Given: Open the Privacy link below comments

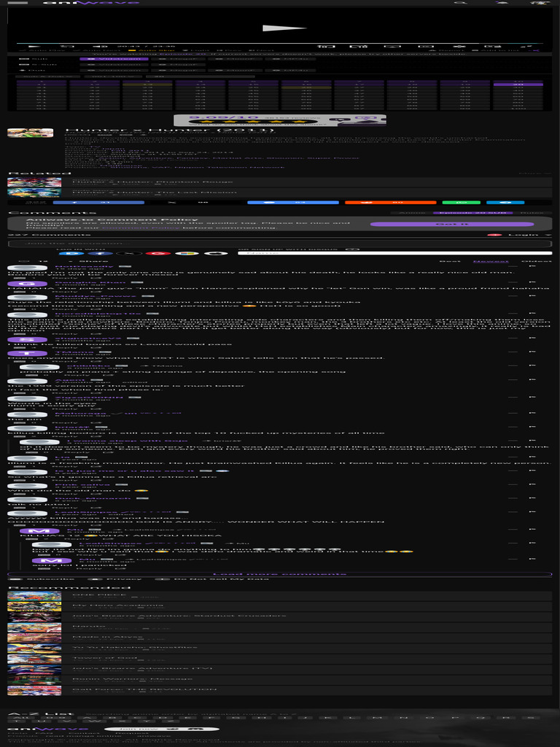Looking at the screenshot, I should [115, 578].
